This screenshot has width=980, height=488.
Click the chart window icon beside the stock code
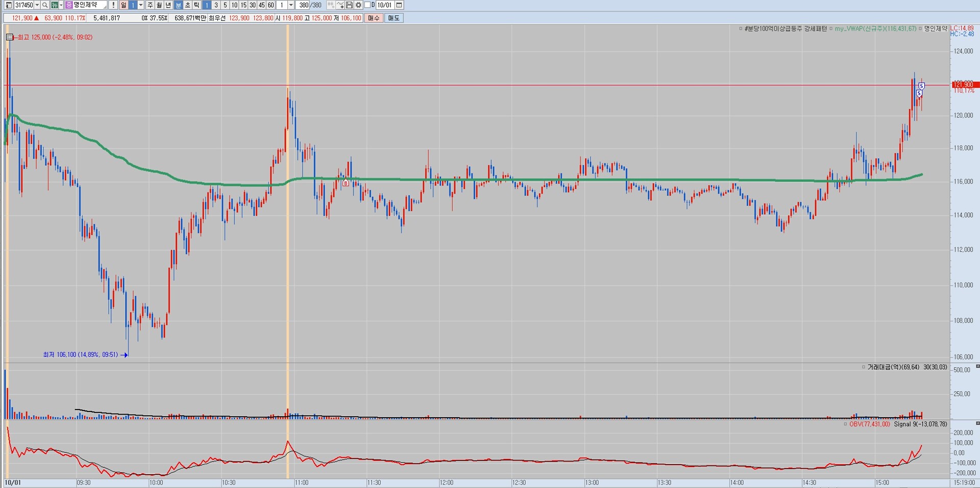pyautogui.click(x=9, y=5)
